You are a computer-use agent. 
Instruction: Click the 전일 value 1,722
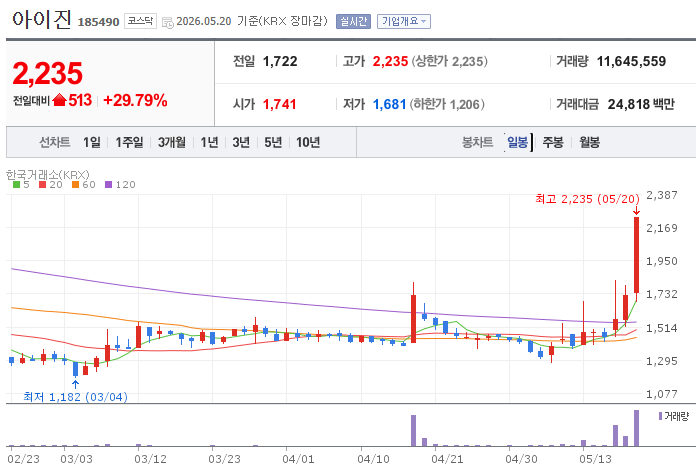point(280,61)
